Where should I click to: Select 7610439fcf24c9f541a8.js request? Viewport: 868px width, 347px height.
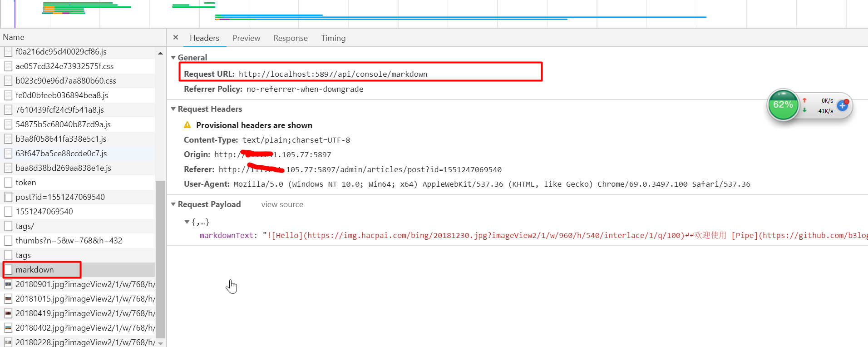coord(77,110)
